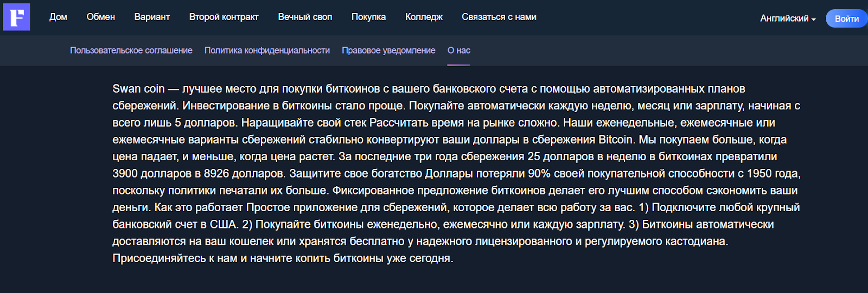
Task: Navigate to Вечный своп
Action: (x=305, y=17)
